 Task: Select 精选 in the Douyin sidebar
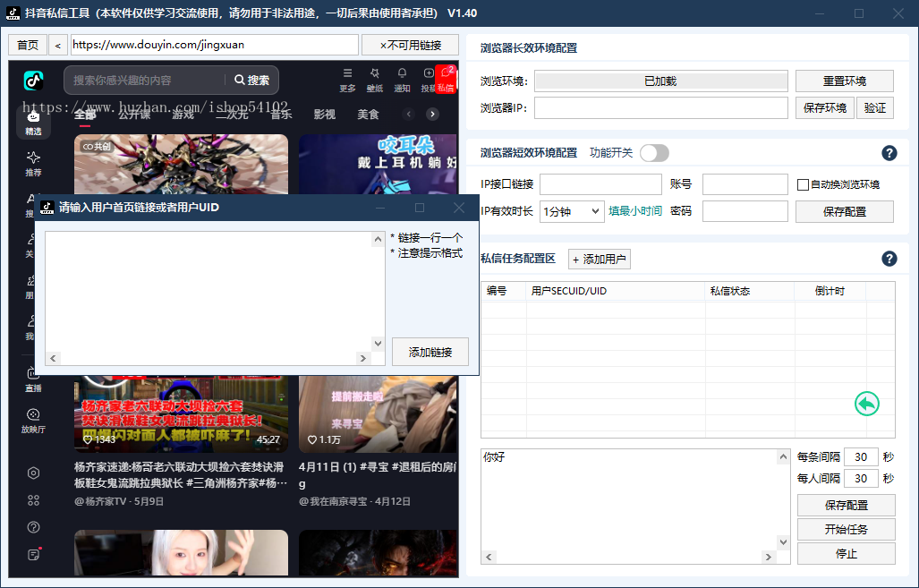[33, 124]
